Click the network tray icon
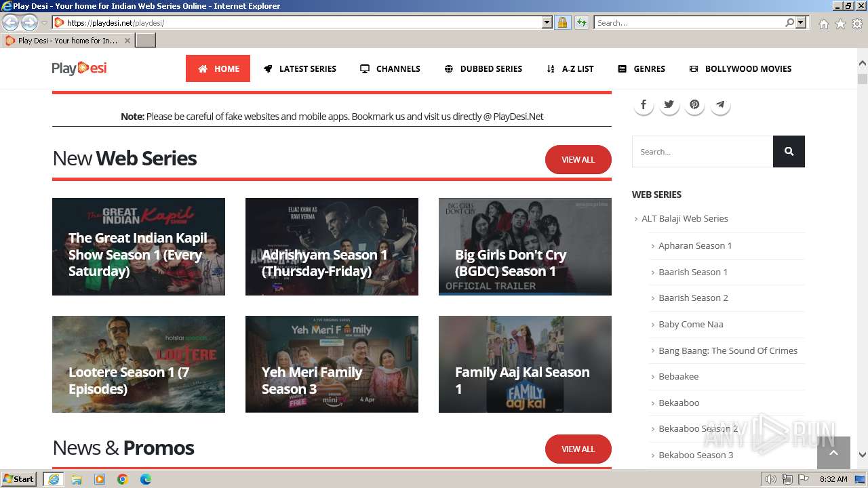The height and width of the screenshot is (488, 868). [x=787, y=479]
